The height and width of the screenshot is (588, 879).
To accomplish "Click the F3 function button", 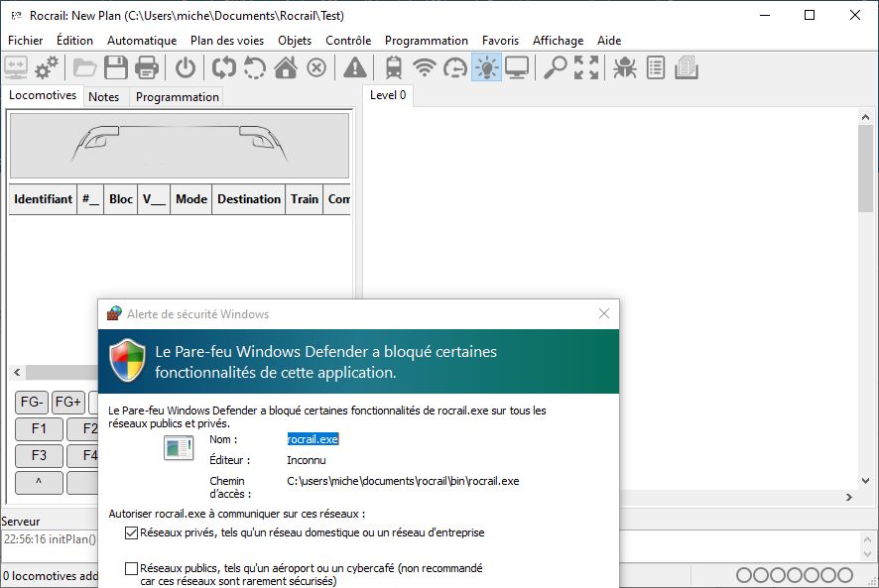I will pos(39,455).
